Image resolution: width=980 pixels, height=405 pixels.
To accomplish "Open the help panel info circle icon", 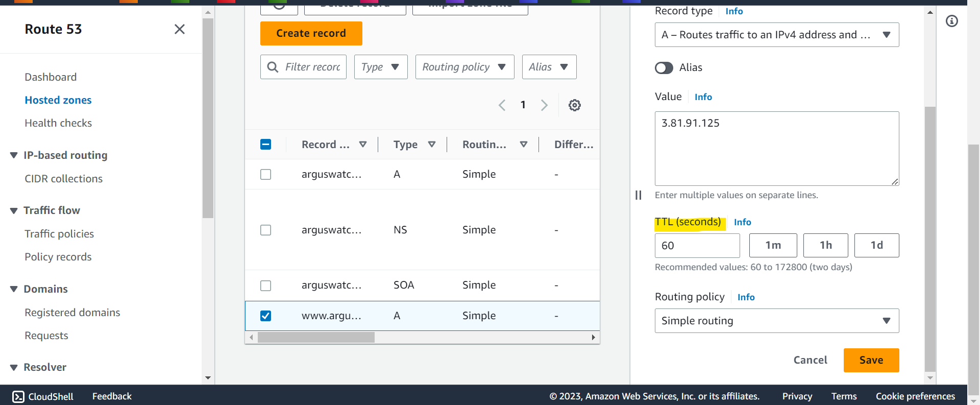I will click(952, 21).
